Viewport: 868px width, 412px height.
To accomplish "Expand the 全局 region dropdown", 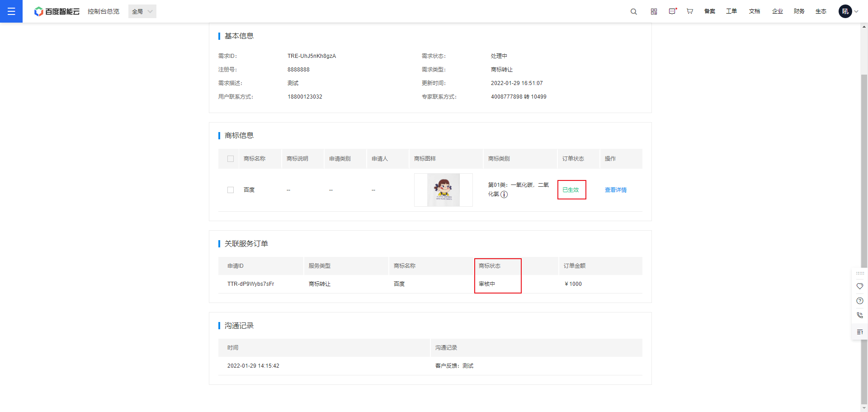I will click(142, 11).
